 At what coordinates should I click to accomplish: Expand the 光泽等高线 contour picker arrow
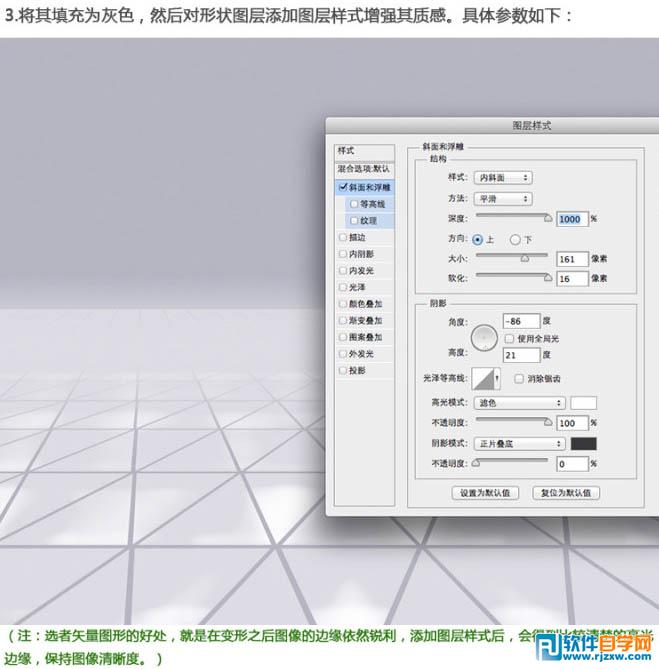[x=497, y=378]
